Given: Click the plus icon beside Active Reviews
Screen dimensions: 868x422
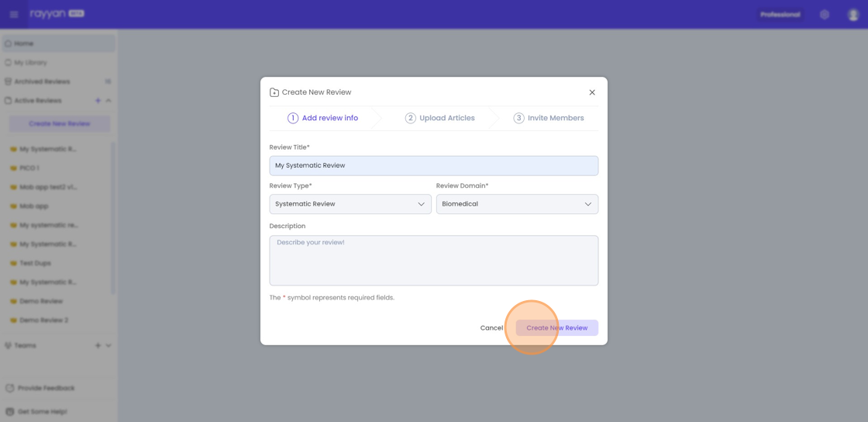Looking at the screenshot, I should click(98, 101).
